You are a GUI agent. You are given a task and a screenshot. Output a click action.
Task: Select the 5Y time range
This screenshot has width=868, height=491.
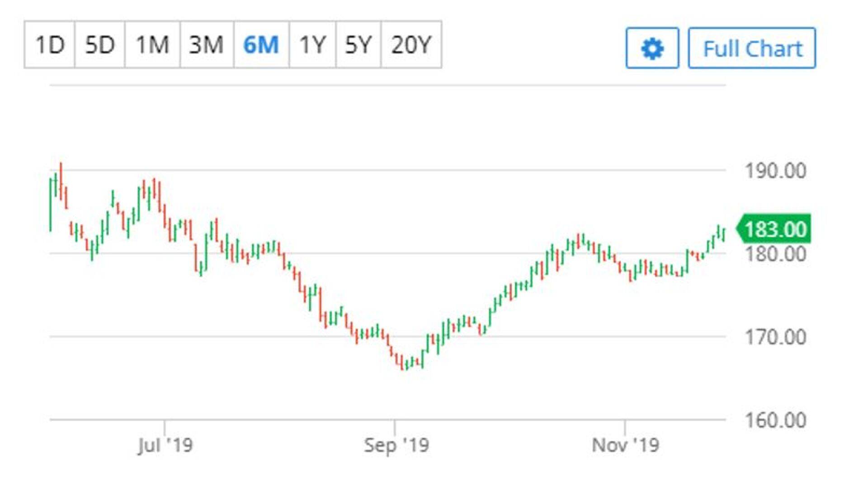click(x=358, y=45)
